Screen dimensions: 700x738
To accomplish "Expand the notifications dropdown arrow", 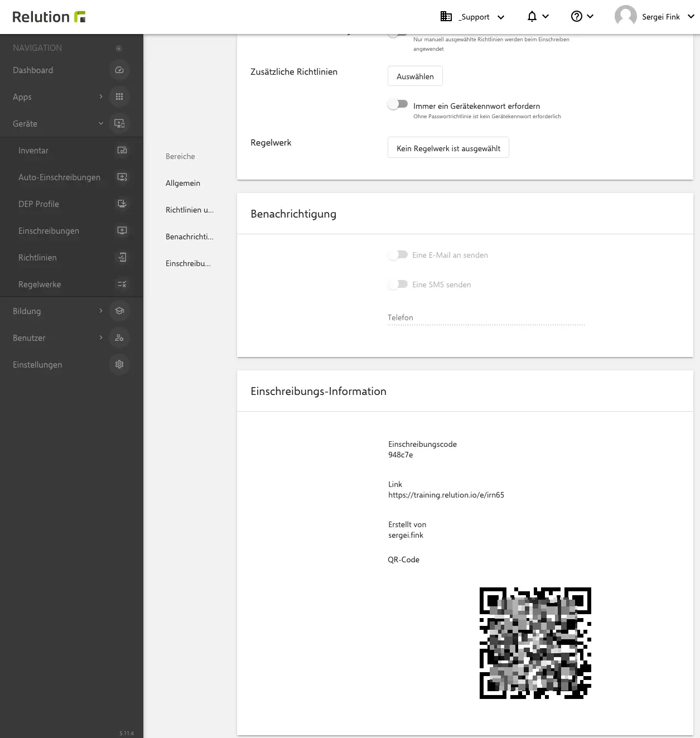I will pos(545,17).
